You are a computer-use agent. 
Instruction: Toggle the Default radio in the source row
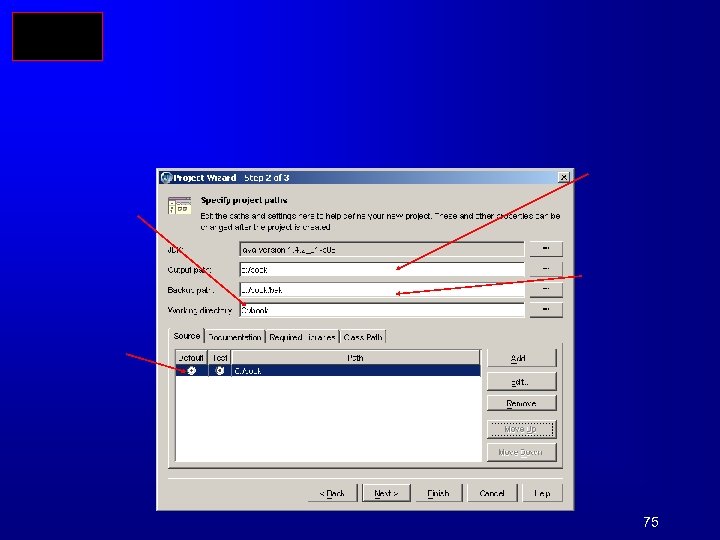(x=191, y=371)
